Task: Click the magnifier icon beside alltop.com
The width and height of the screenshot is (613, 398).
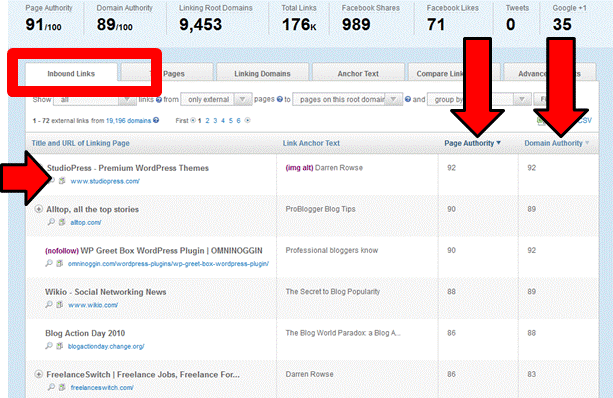Action: click(x=51, y=222)
